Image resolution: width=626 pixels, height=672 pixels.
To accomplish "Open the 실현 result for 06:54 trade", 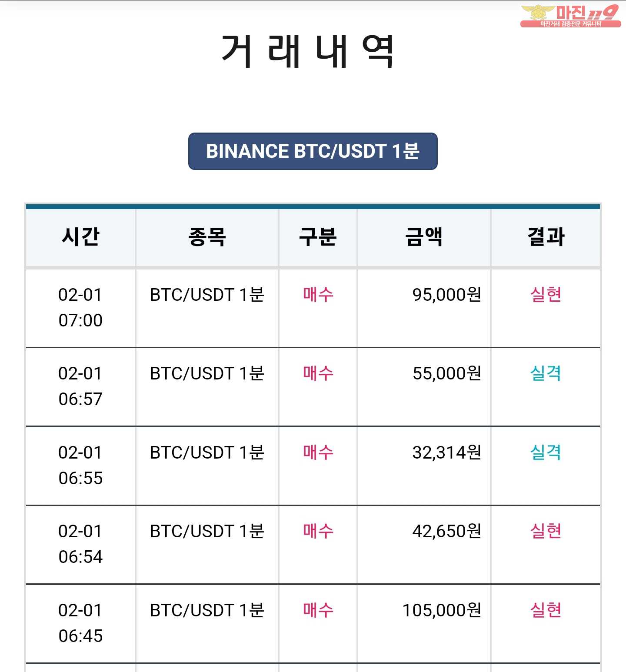I will pos(546,531).
